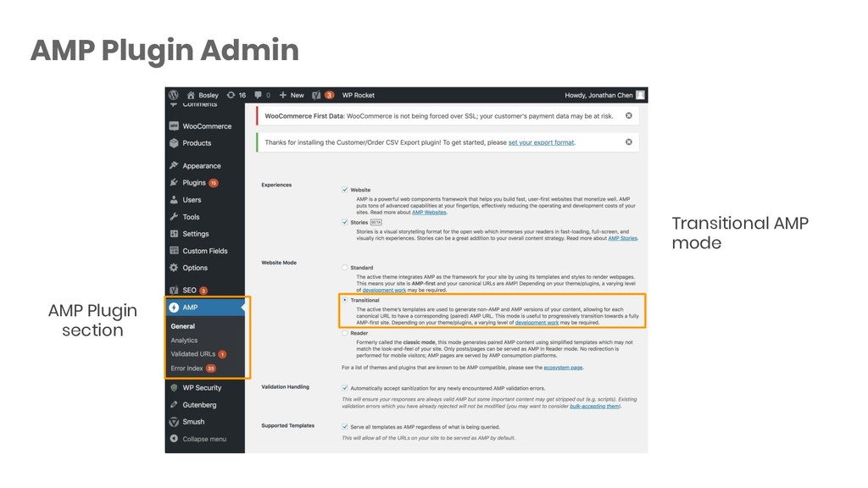Screen dimensions: 868x488
Task: Click the Bosley home icon
Action: (191, 95)
